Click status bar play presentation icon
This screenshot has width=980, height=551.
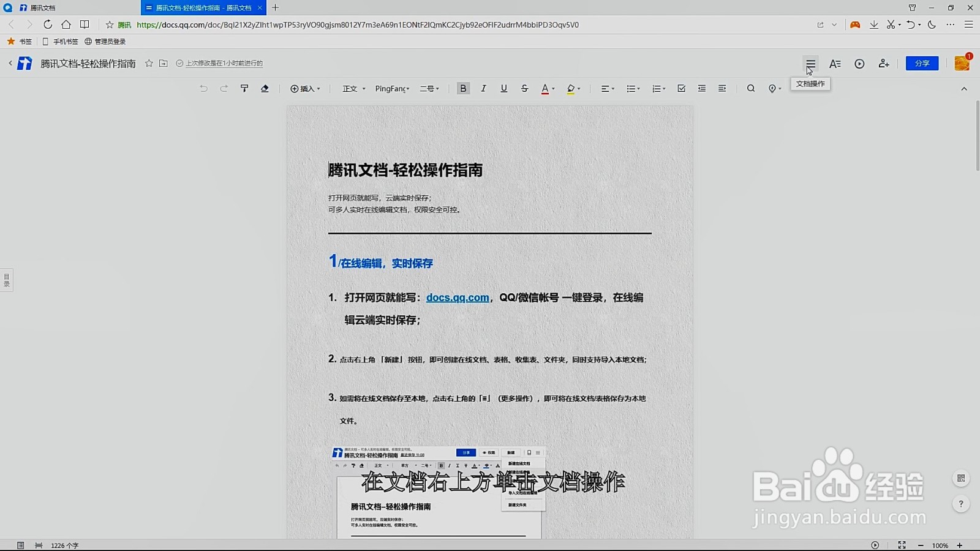(875, 545)
